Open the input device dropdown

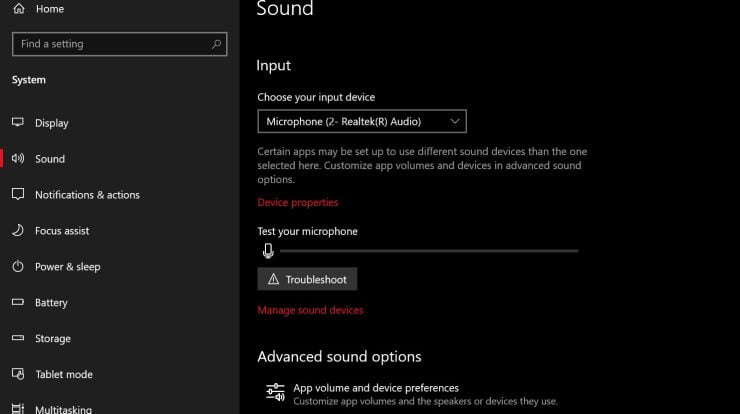click(x=362, y=121)
